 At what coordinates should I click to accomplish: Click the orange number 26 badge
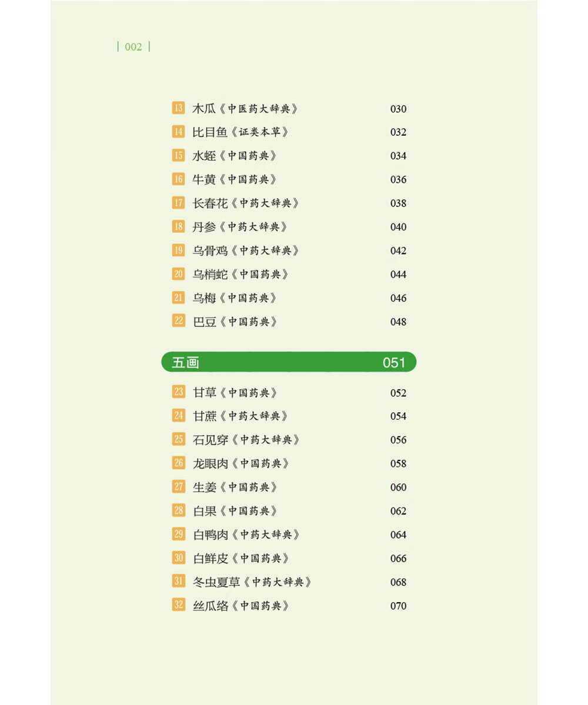[179, 463]
